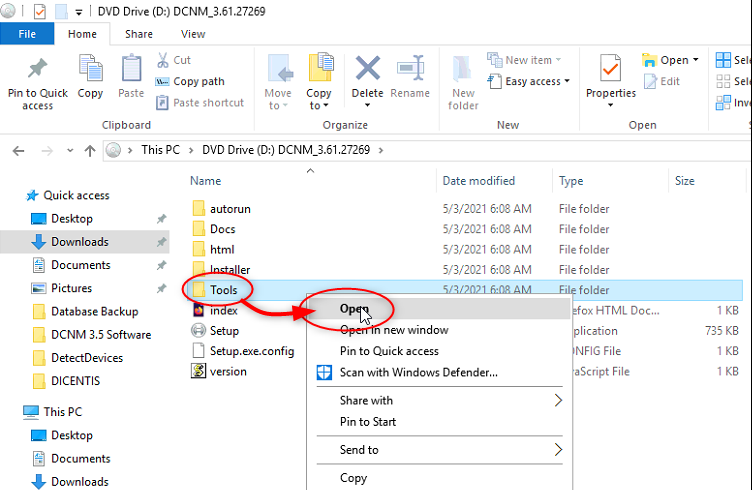Open the DetectDevices folder
Viewport: 752px width, 490px height.
(87, 358)
